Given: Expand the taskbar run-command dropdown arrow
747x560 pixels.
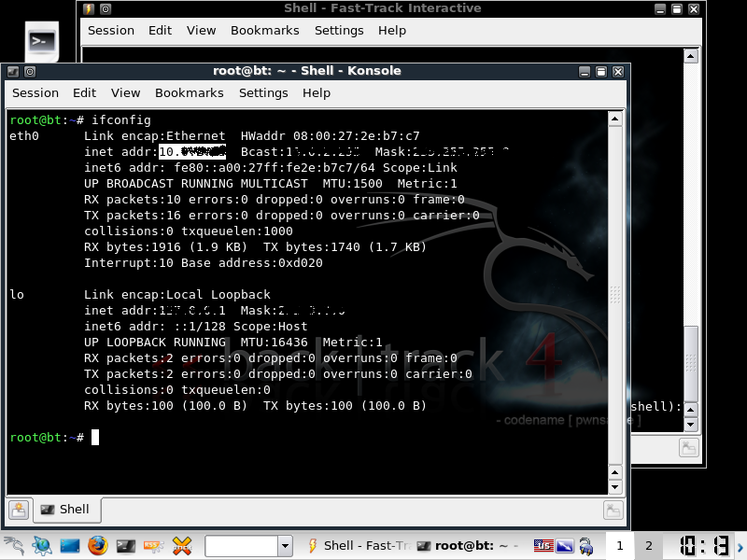Looking at the screenshot, I should coord(285,546).
